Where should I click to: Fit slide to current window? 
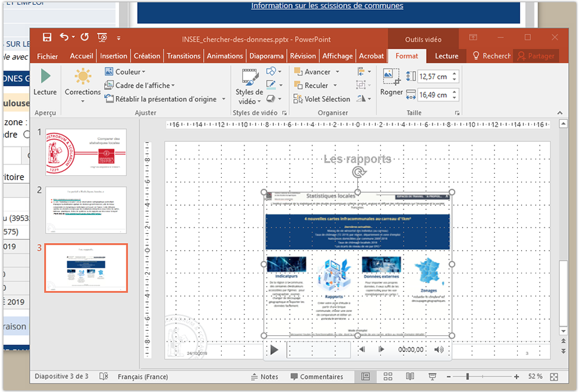click(554, 376)
